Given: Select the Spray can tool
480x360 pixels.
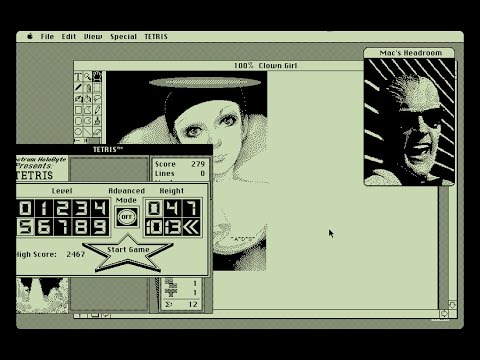Looking at the screenshot, I should (x=87, y=88).
